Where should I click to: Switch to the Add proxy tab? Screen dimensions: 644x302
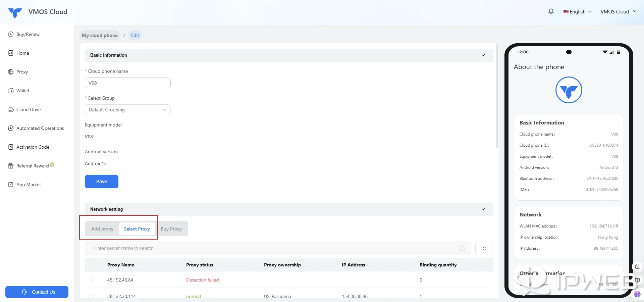[x=102, y=229]
